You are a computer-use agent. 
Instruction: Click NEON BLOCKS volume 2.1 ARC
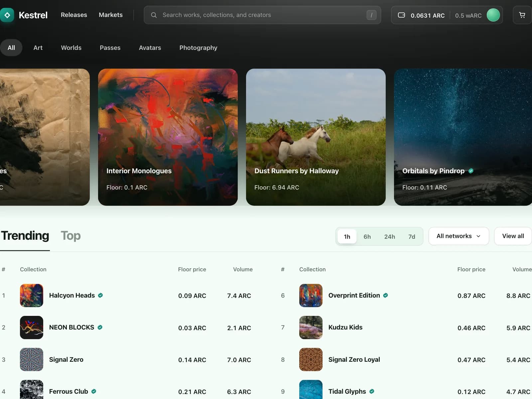coord(239,328)
